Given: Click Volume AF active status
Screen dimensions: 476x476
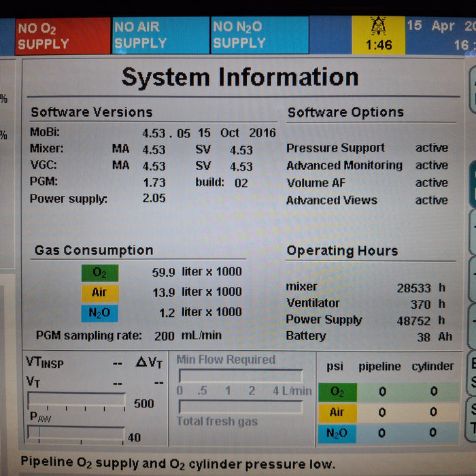Looking at the screenshot, I should tap(432, 183).
